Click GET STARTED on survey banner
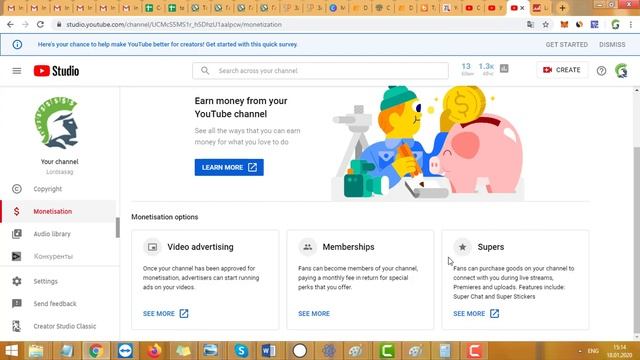The height and width of the screenshot is (360, 640). [567, 44]
